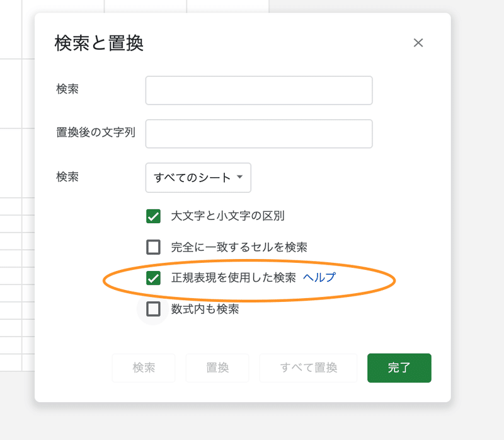The height and width of the screenshot is (440, 504).
Task: Click the 検索 text input field
Action: tap(259, 90)
